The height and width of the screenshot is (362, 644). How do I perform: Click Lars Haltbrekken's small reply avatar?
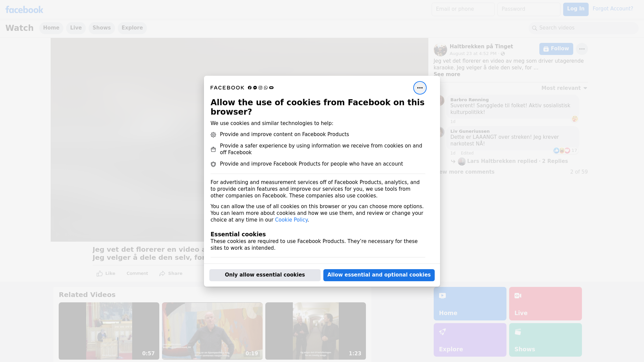click(x=462, y=162)
